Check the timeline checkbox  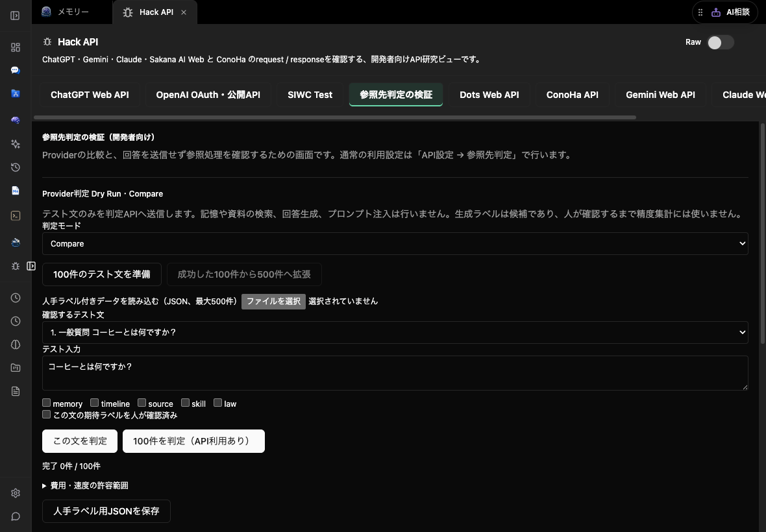tap(94, 403)
